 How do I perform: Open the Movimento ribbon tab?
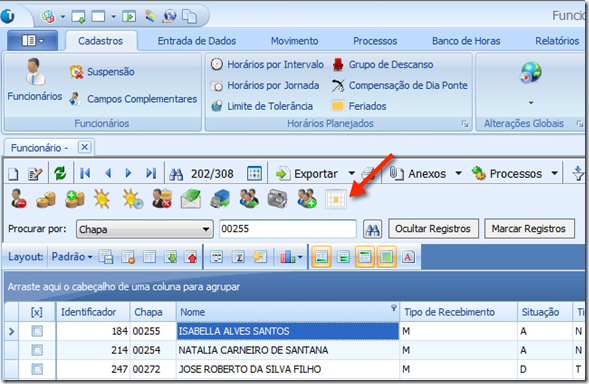click(294, 41)
